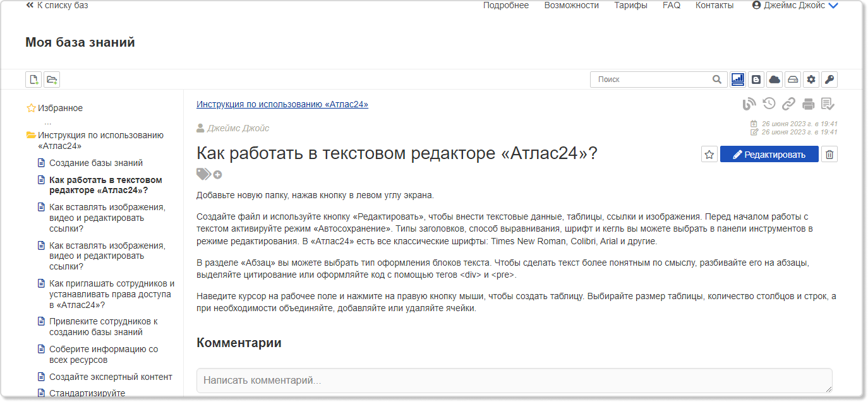Click the tags icon under the title

coord(203,174)
